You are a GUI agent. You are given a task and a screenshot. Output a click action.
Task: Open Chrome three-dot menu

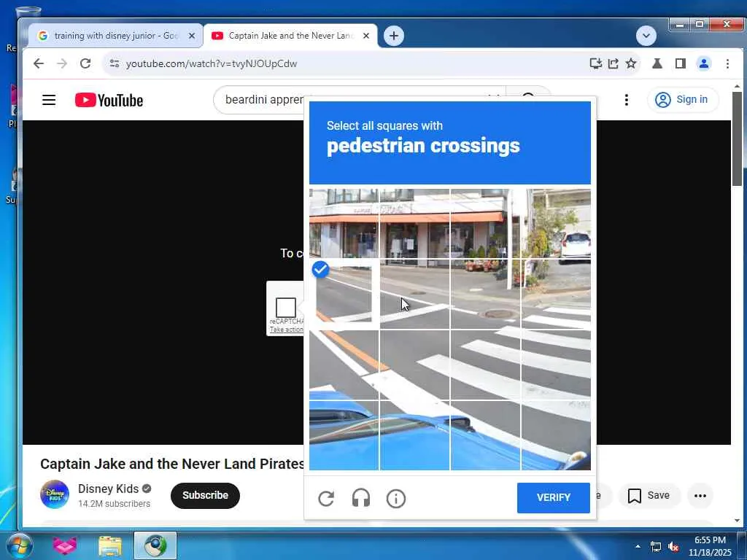727,63
